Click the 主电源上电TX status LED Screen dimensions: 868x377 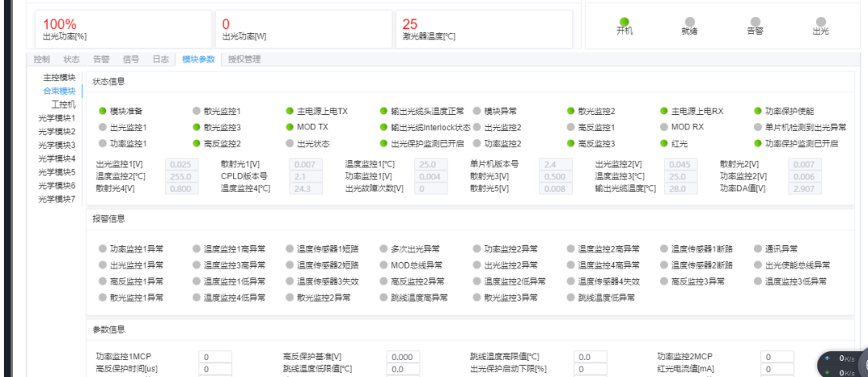289,111
